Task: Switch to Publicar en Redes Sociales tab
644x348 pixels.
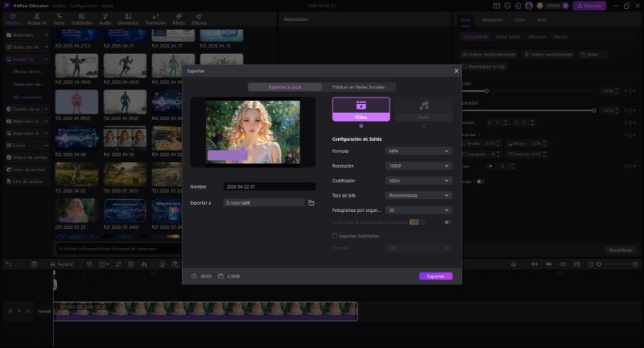Action: tap(359, 87)
